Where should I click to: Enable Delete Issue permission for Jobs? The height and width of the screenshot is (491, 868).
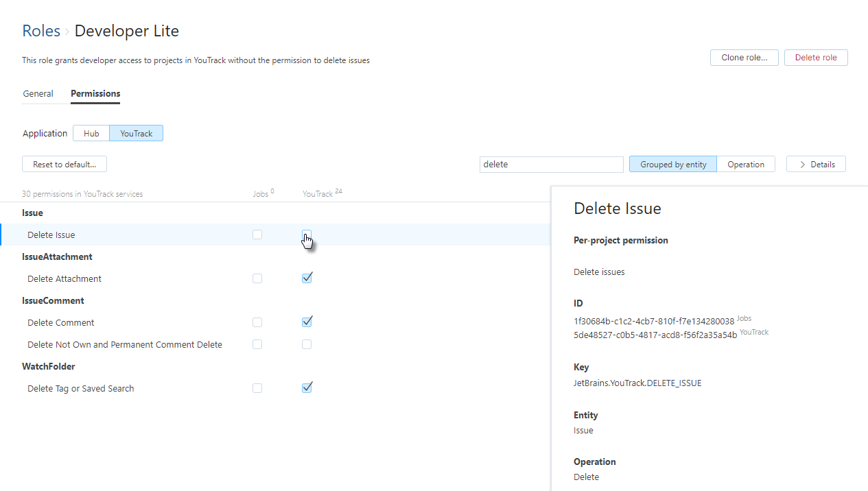tap(257, 235)
